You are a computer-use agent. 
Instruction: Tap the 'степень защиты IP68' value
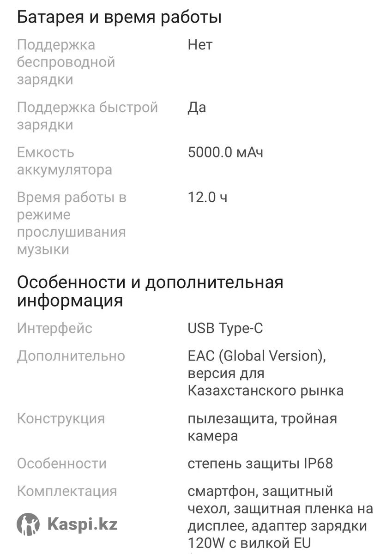260,464
